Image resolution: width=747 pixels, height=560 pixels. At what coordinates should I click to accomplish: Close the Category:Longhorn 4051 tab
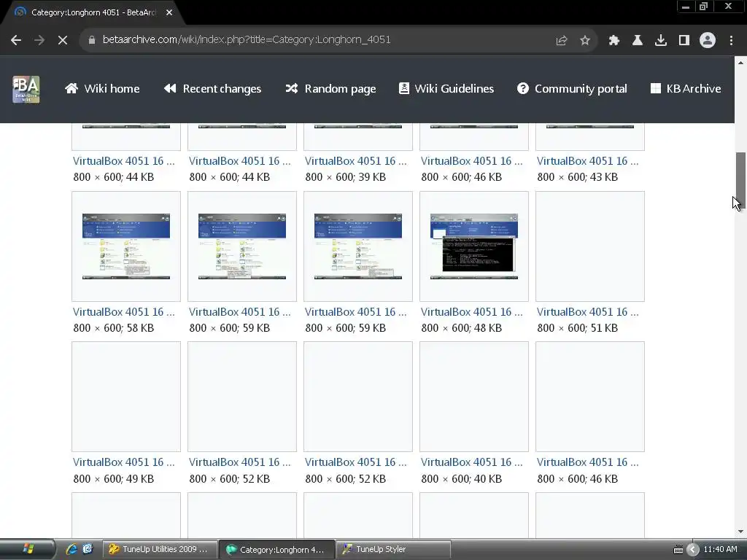click(x=169, y=12)
